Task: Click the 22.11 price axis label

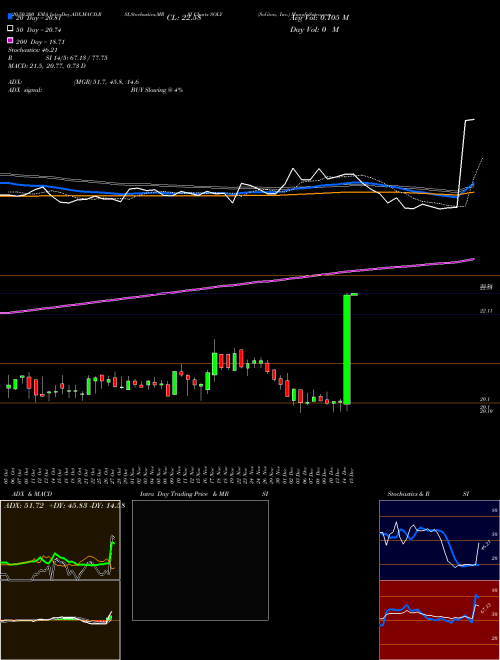Action: coord(486,311)
